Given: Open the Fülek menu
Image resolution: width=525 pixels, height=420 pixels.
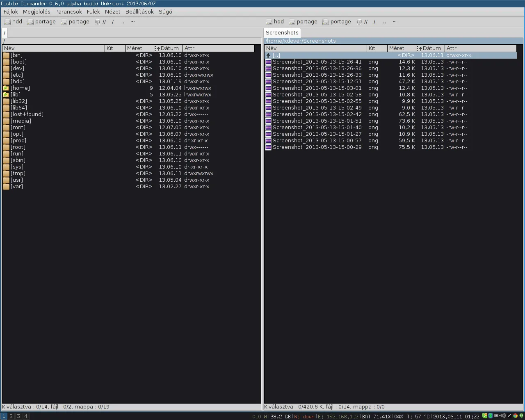Looking at the screenshot, I should pyautogui.click(x=94, y=12).
